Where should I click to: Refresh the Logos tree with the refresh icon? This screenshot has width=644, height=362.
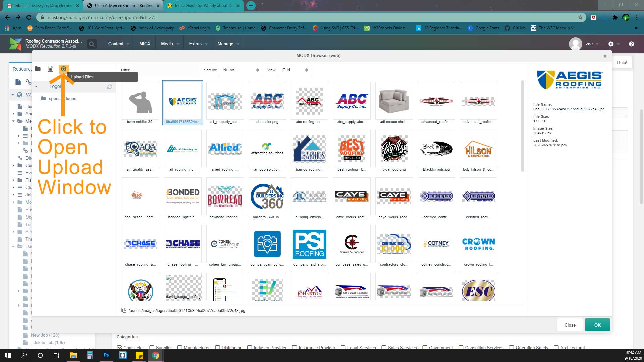click(109, 87)
